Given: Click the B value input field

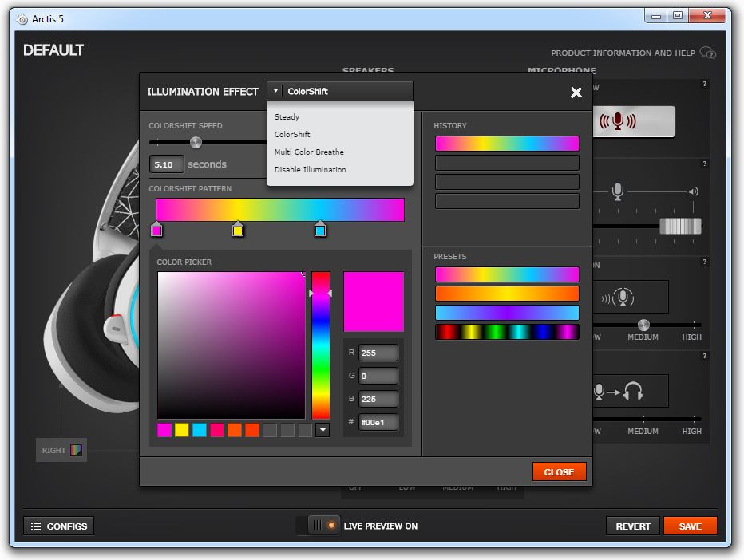Looking at the screenshot, I should point(378,399).
